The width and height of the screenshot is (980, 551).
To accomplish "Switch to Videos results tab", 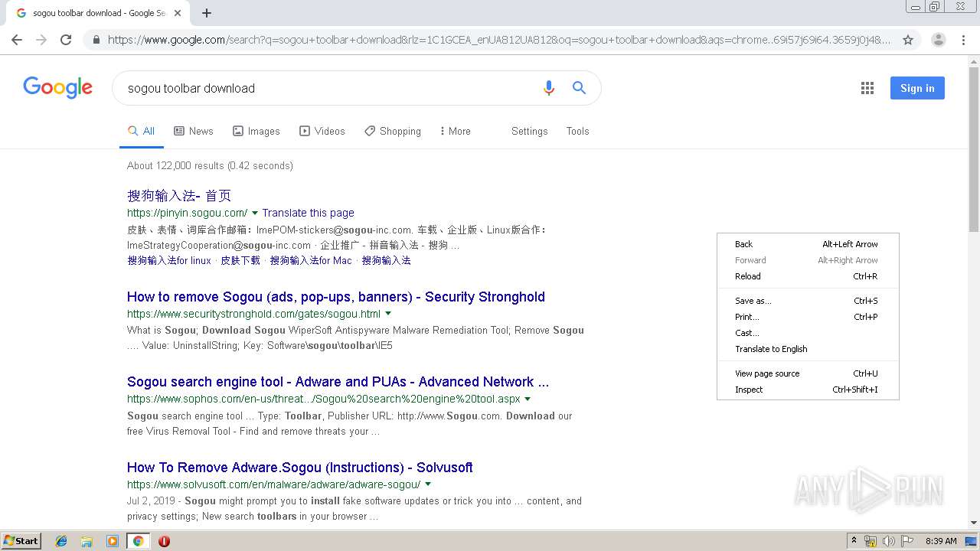I will (322, 131).
